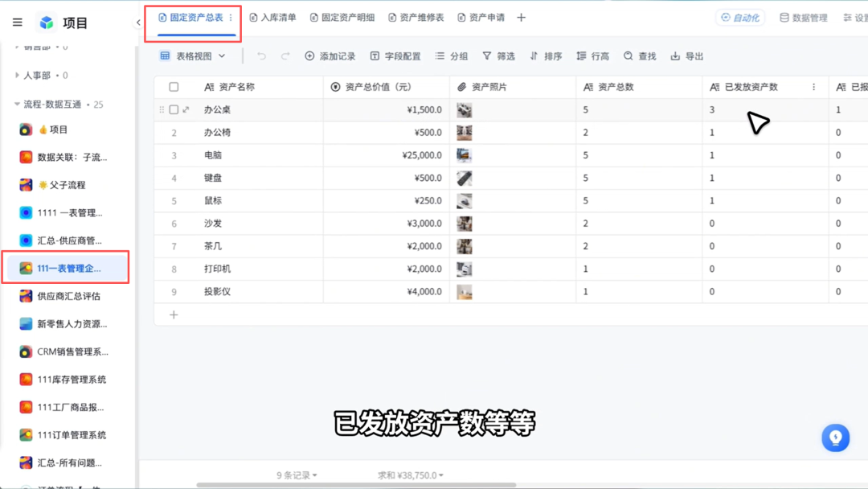Open 111库存管理系统 sidebar item

(65, 380)
